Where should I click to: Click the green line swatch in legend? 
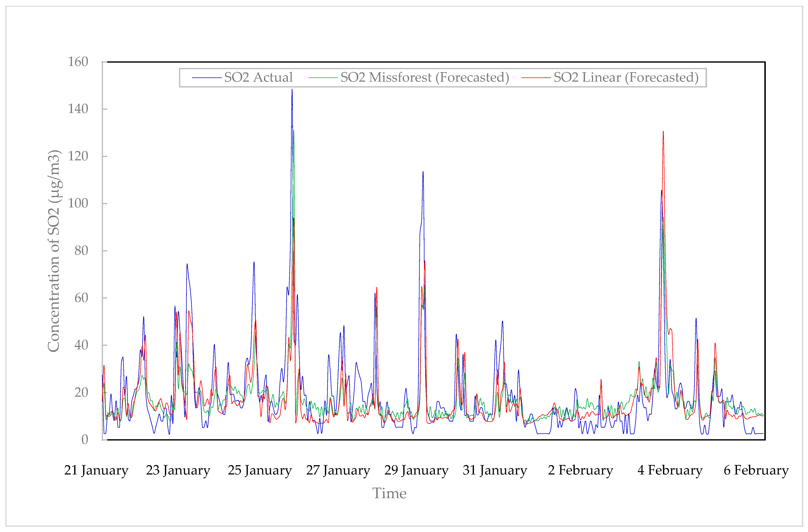[323, 78]
